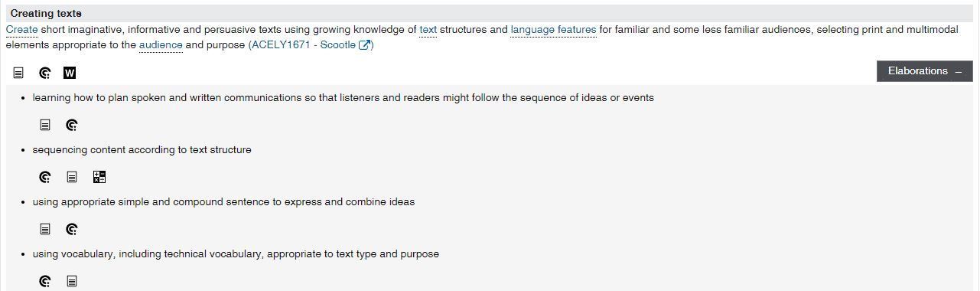Screen dimensions: 980x291
Task: Click the Critical thinking icon under 'learning how to plan'
Action: [x=72, y=125]
